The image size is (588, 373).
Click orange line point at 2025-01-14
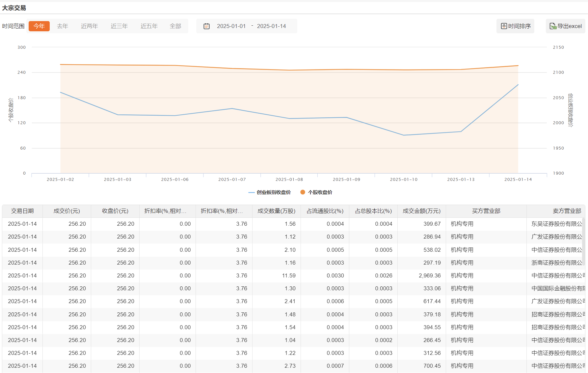click(518, 66)
